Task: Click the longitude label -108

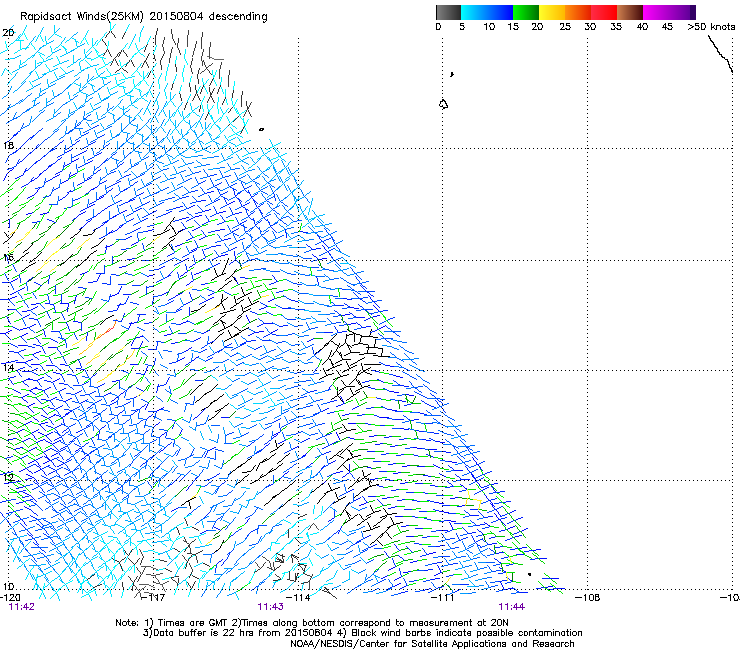Action: coord(588,598)
